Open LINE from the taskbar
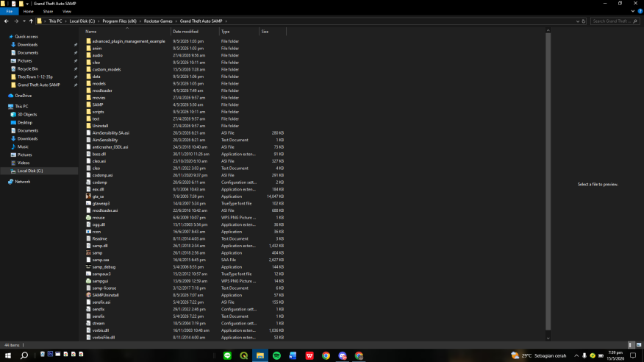Viewport: 644px width, 362px height. pyautogui.click(x=227, y=355)
